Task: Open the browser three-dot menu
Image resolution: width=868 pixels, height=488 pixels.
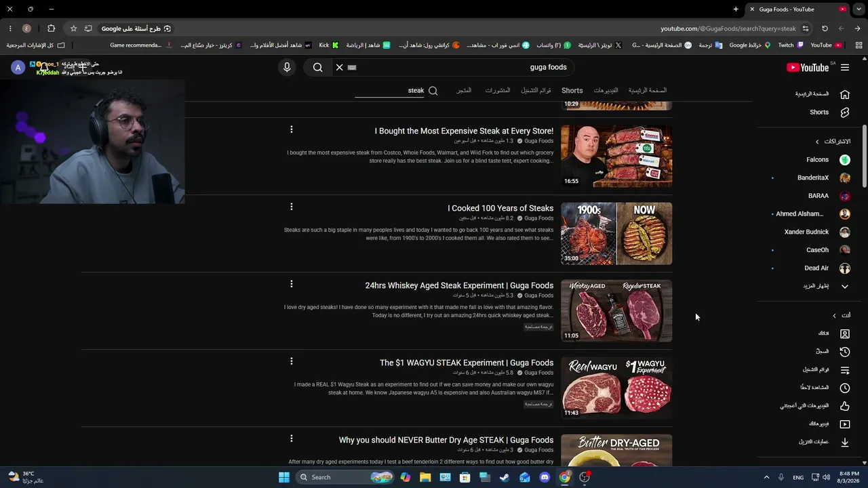Action: 10,28
